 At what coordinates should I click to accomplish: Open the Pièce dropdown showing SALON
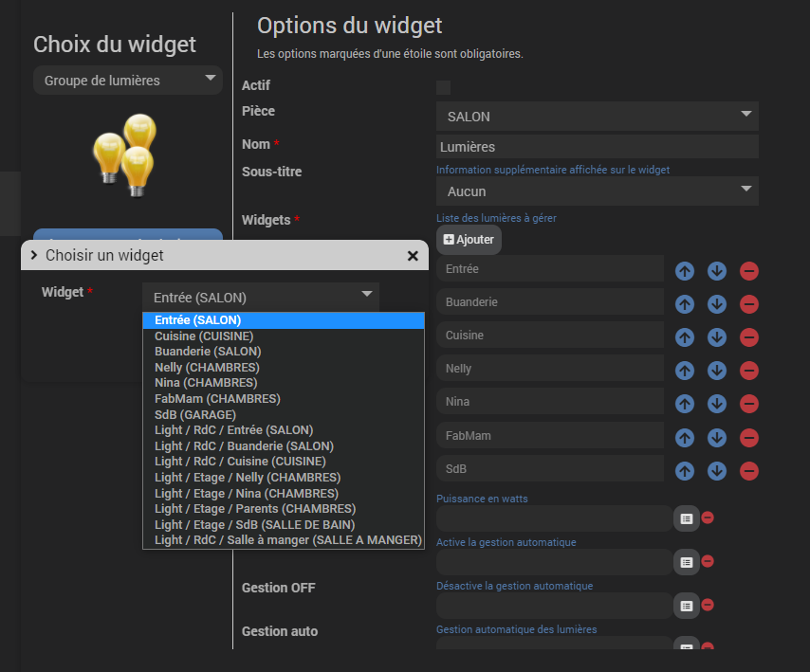597,117
